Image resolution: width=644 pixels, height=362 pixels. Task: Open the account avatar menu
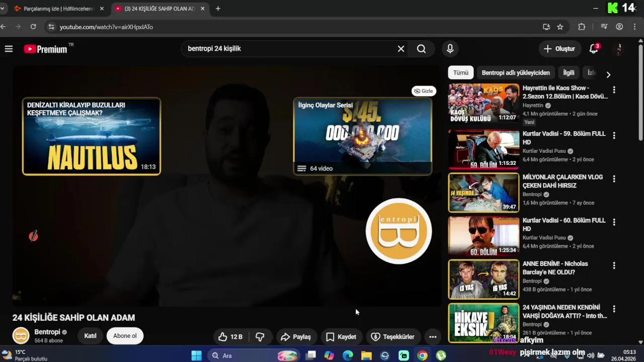tap(619, 49)
